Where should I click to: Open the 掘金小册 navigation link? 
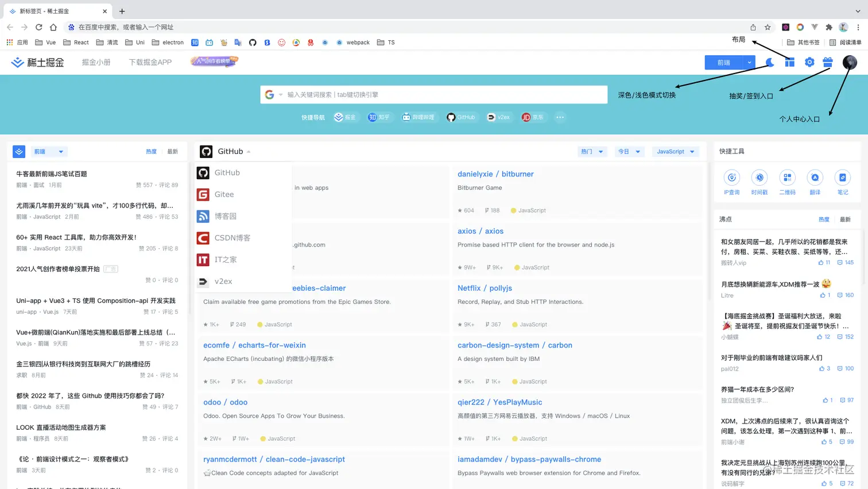point(96,62)
